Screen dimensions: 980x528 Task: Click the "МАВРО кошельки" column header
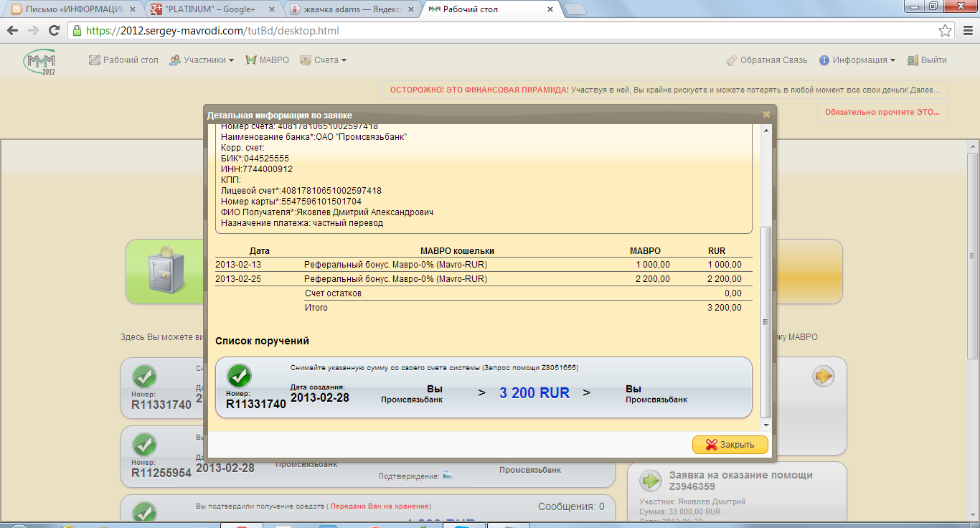[457, 251]
